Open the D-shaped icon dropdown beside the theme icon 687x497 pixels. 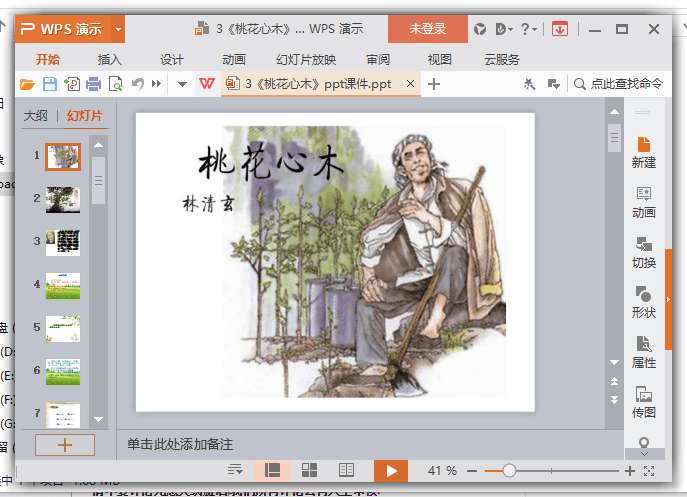click(504, 29)
